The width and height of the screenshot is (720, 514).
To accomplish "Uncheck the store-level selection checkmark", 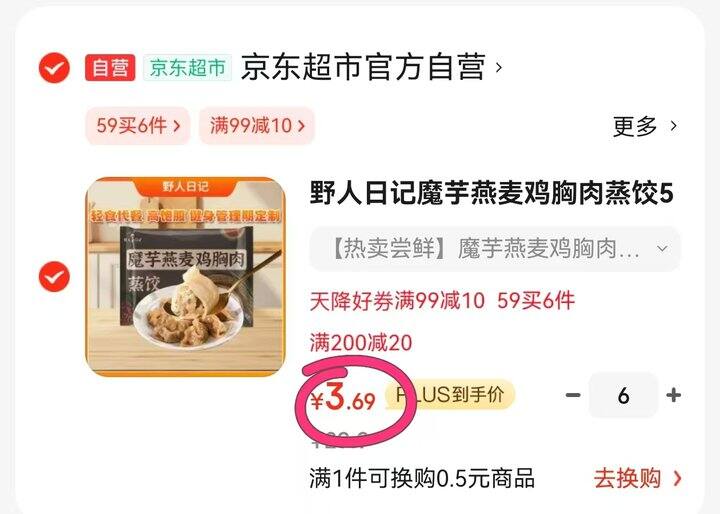I will (x=54, y=68).
